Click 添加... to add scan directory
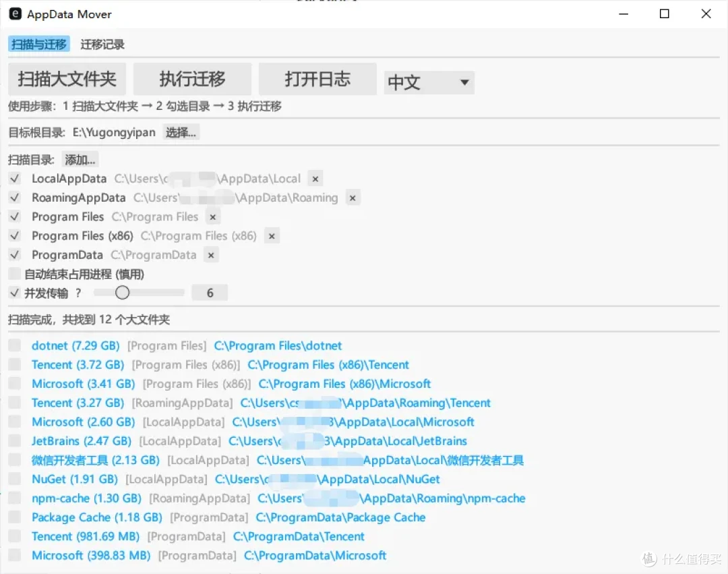This screenshot has height=574, width=728. point(80,160)
